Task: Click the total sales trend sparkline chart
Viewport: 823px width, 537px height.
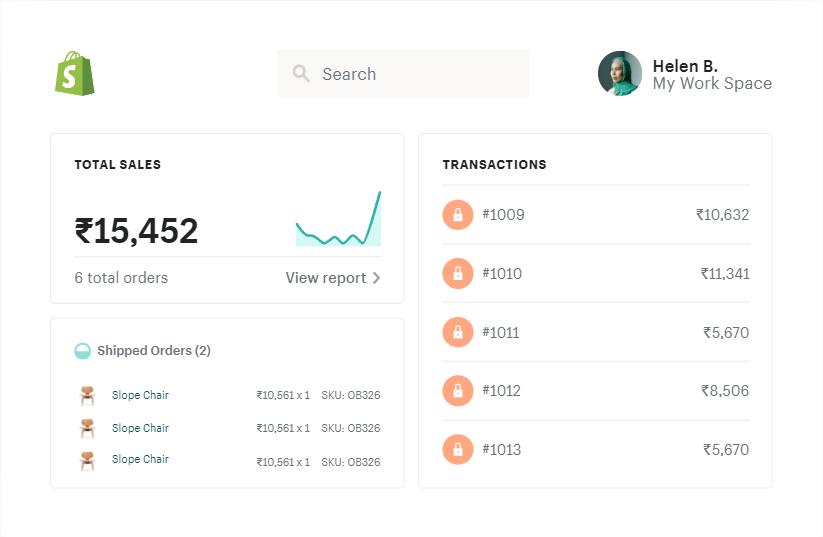Action: (338, 220)
